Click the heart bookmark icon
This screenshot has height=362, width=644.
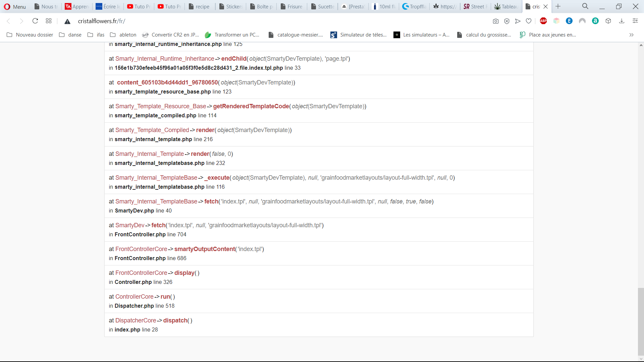tap(529, 21)
